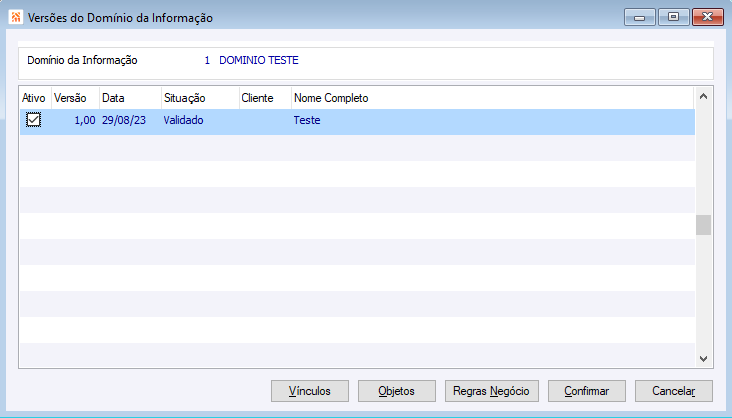732x418 pixels.
Task: Click the Domínio da Informação label
Action: [82, 60]
